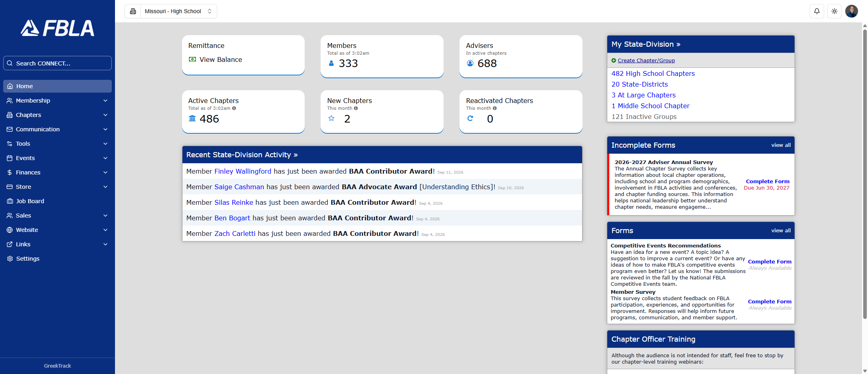Expand the Communication chevron
Screen dimensions: 868x374
[x=105, y=129]
